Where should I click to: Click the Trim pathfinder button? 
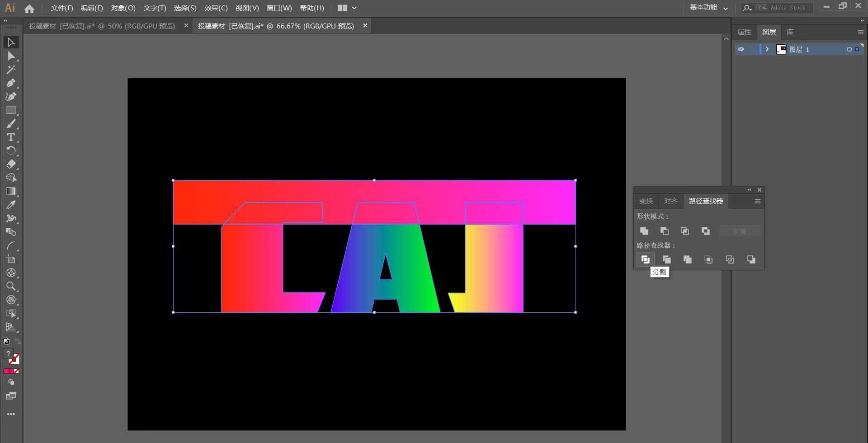tap(666, 259)
